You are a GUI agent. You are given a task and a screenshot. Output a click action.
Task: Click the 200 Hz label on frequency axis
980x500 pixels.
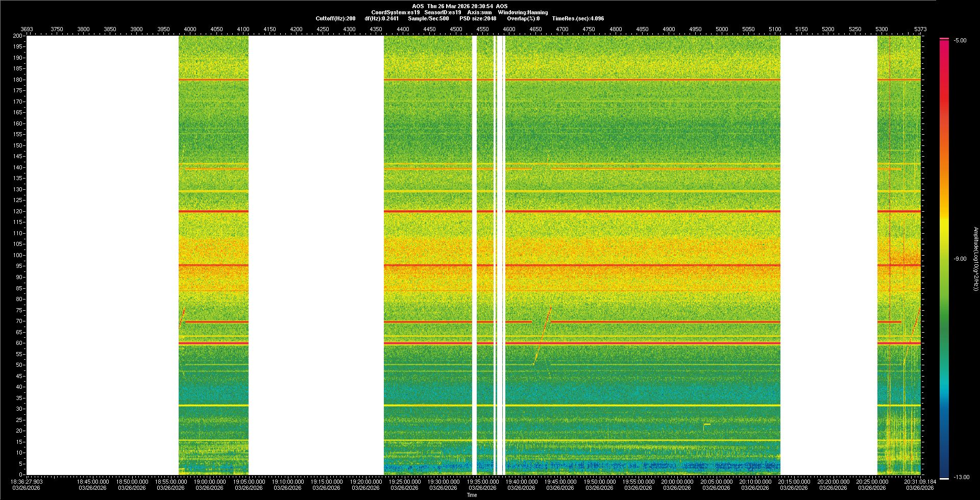pos(17,36)
